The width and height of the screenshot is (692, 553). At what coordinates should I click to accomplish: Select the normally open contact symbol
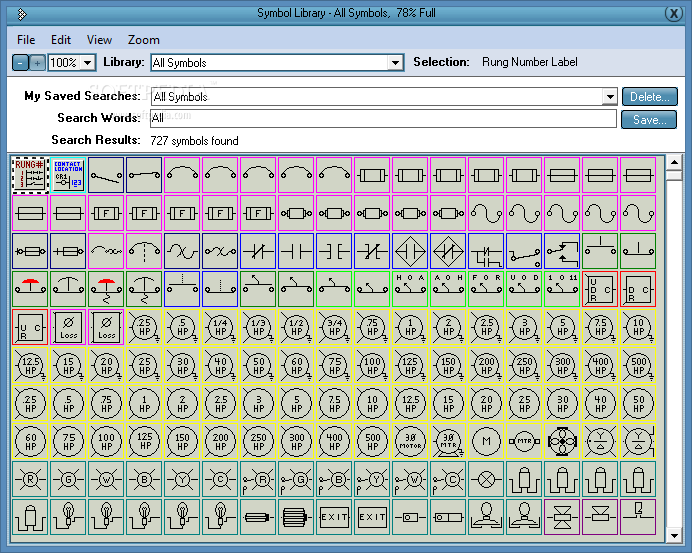296,251
